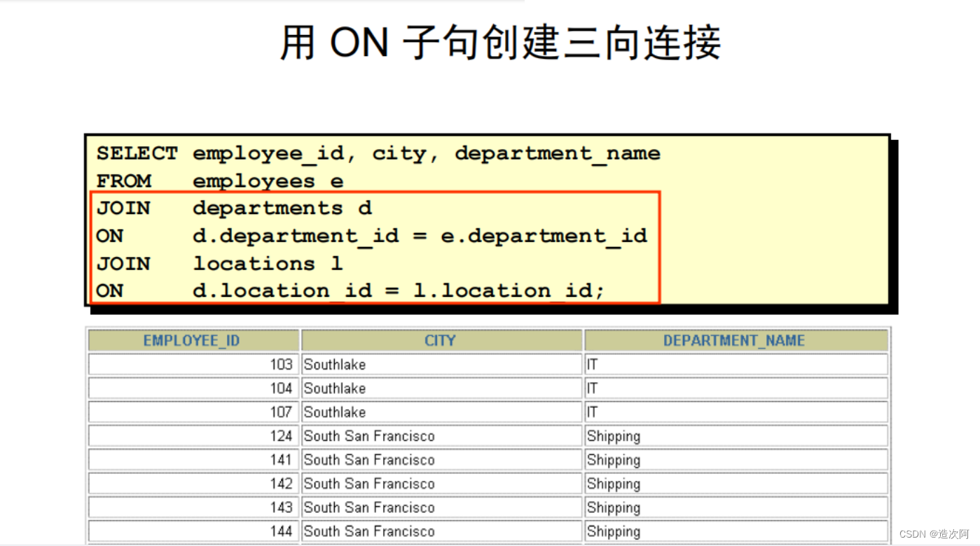This screenshot has height=546, width=980.
Task: Select employee ID cell 107
Action: [x=194, y=412]
